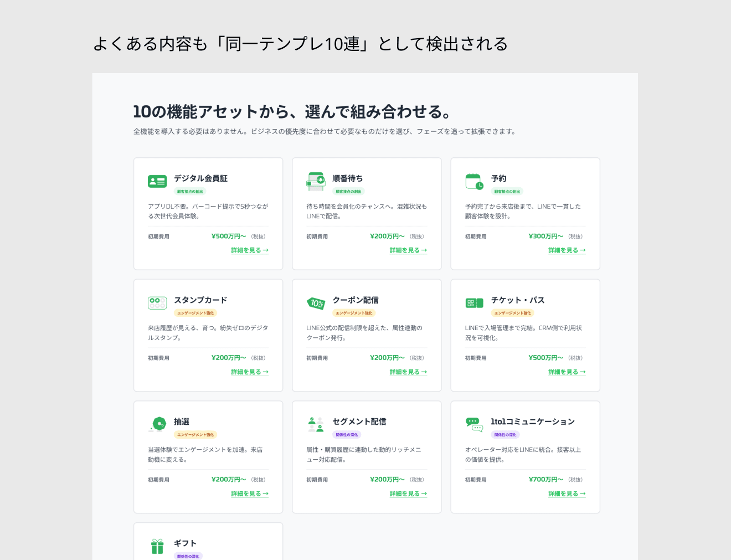The width and height of the screenshot is (731, 560).
Task: Open 詳細を見る link in 抽選 card
Action: pos(250,494)
